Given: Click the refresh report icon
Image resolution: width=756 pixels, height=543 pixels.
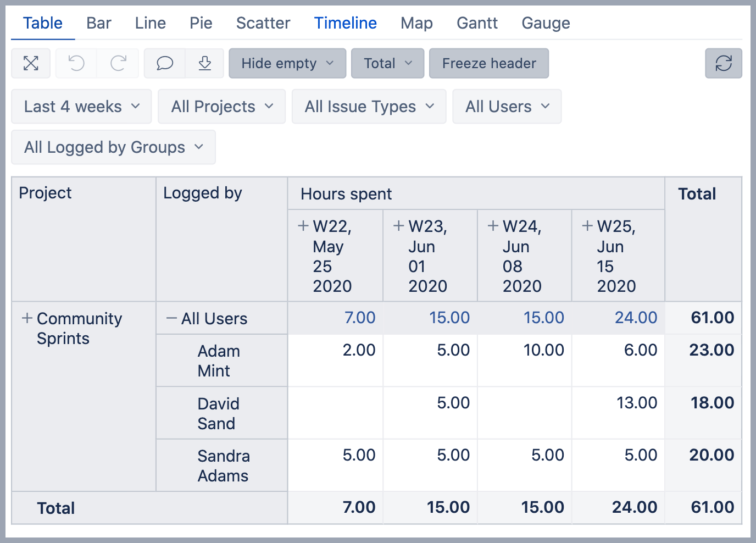Looking at the screenshot, I should point(723,63).
